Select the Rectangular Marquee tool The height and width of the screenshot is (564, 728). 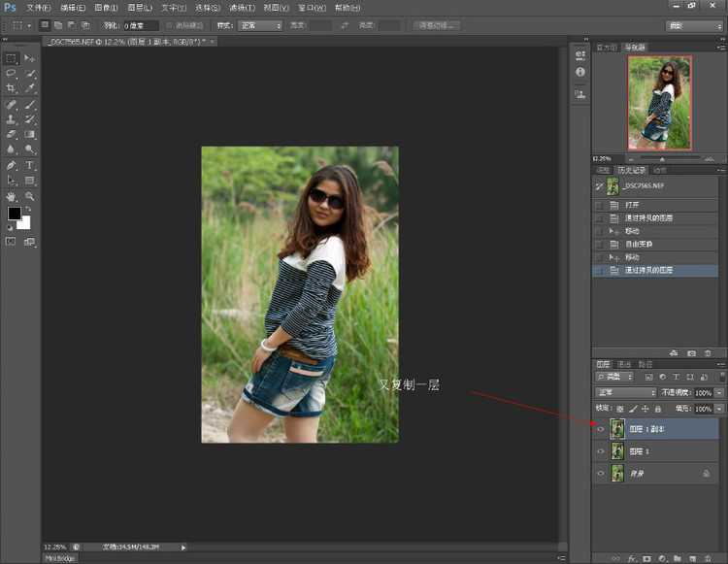tap(12, 58)
